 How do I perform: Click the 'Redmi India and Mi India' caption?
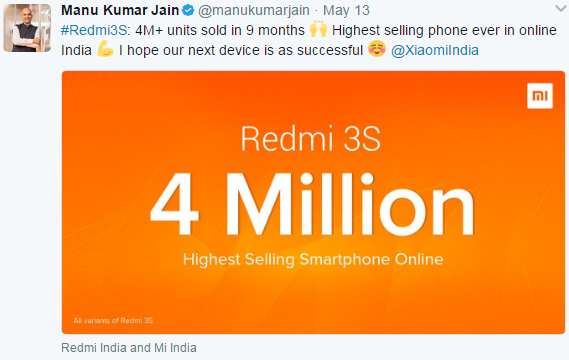click(129, 348)
